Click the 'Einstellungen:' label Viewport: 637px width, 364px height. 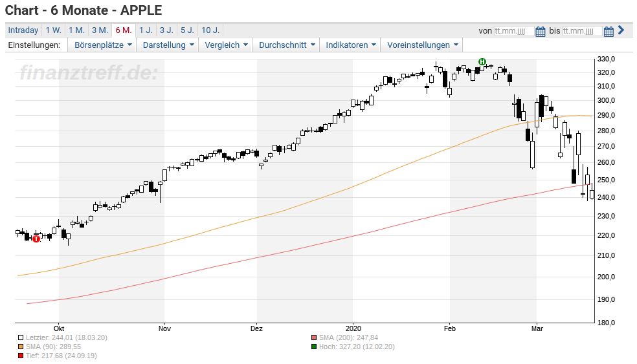coord(34,45)
